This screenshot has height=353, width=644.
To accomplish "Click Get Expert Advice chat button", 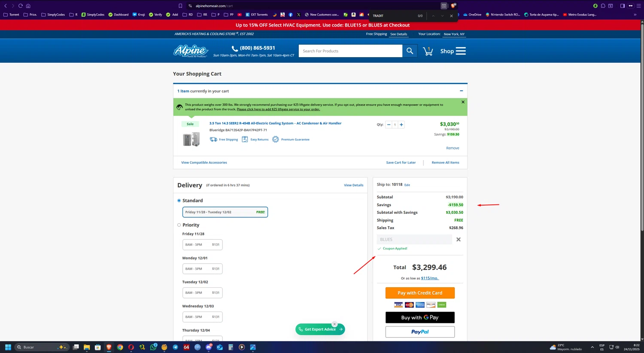I will coord(320,329).
